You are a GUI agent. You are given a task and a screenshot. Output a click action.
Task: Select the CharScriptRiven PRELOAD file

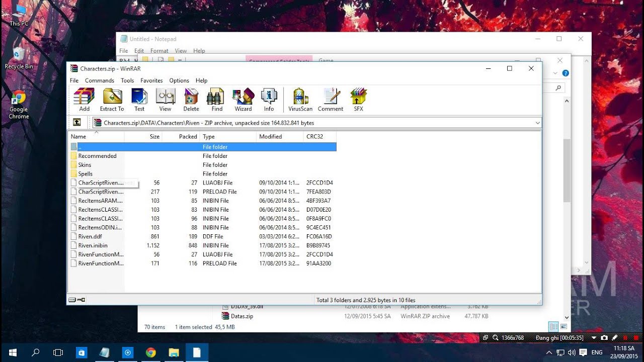[202, 192]
